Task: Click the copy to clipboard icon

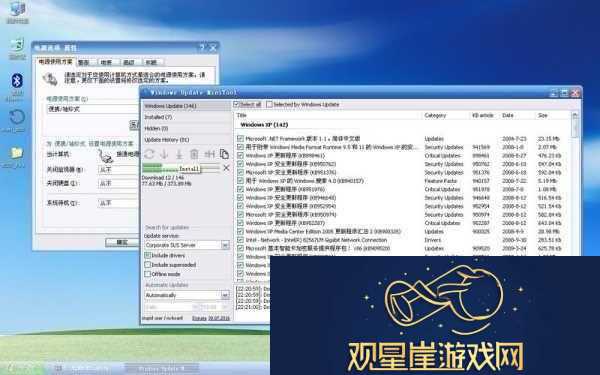Action: [224, 154]
